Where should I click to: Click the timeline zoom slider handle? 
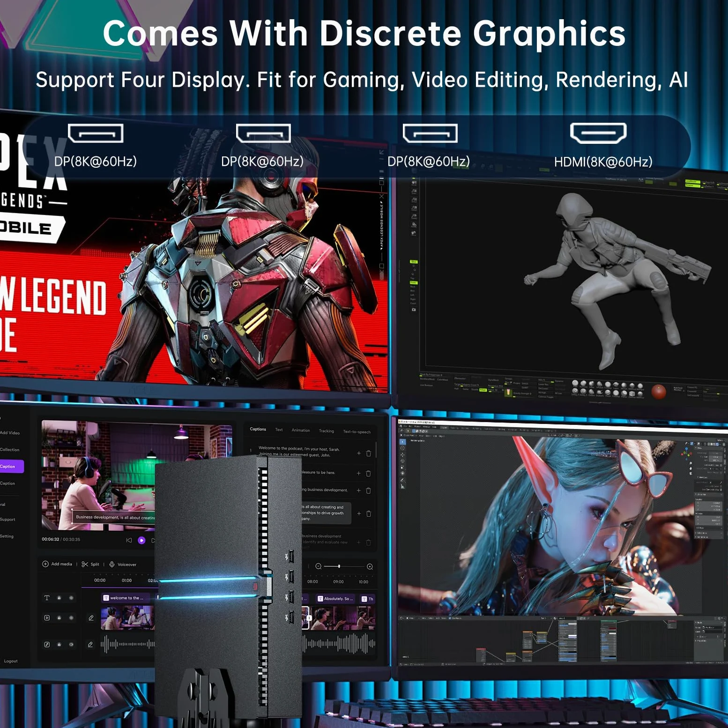(339, 566)
